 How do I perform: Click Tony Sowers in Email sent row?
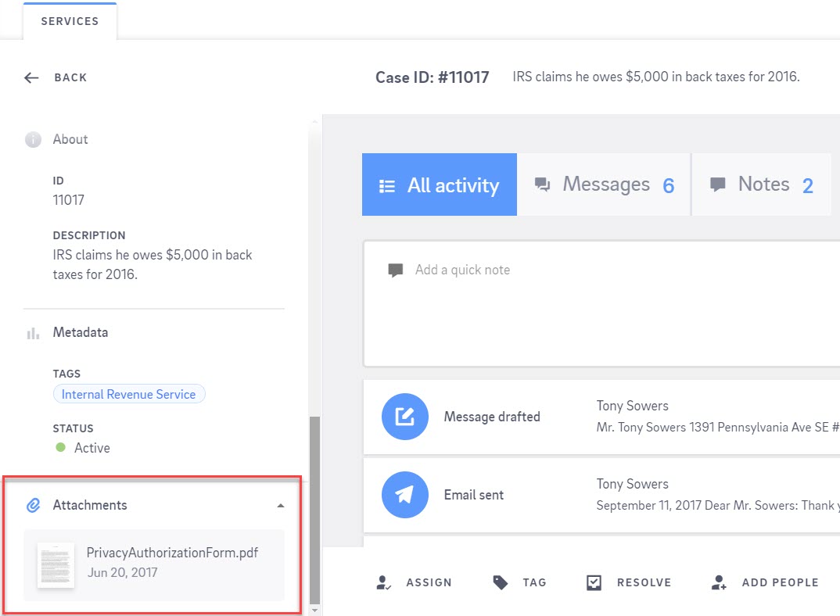633,484
